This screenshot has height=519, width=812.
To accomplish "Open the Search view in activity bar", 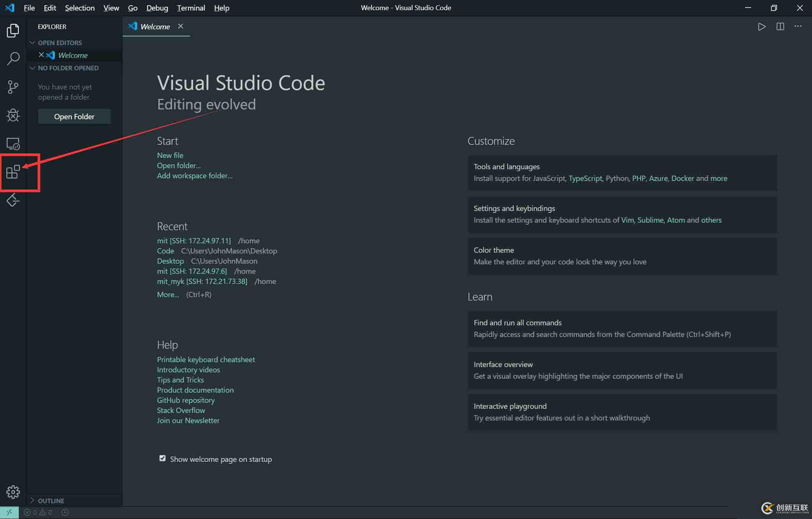I will click(x=13, y=59).
